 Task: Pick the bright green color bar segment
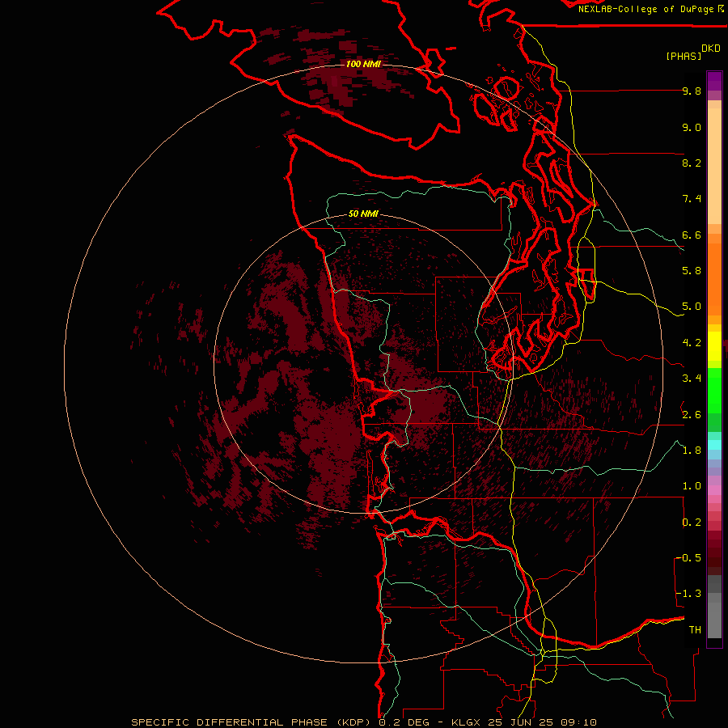click(x=714, y=391)
